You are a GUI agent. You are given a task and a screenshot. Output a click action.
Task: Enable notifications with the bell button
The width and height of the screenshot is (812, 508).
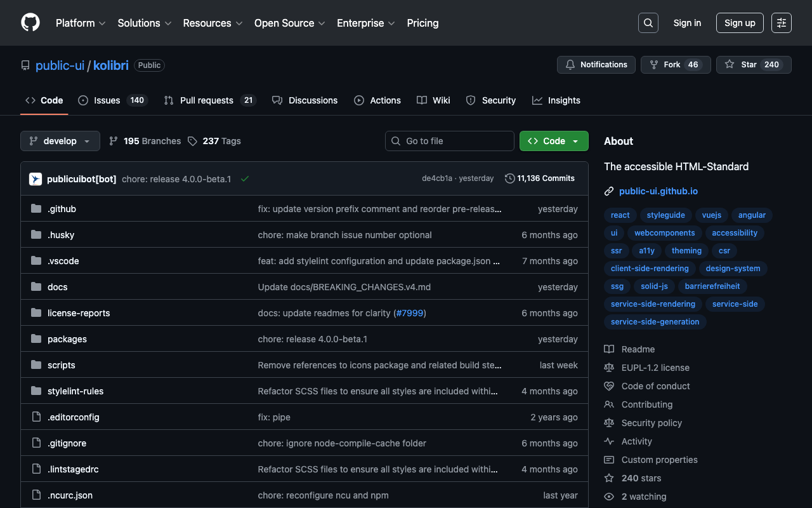coord(596,65)
